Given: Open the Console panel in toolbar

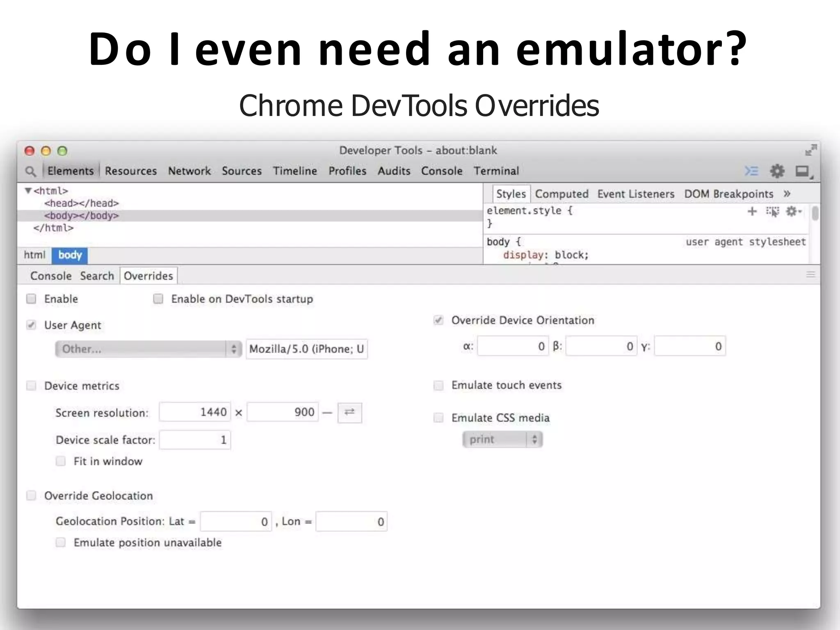Looking at the screenshot, I should 442,171.
